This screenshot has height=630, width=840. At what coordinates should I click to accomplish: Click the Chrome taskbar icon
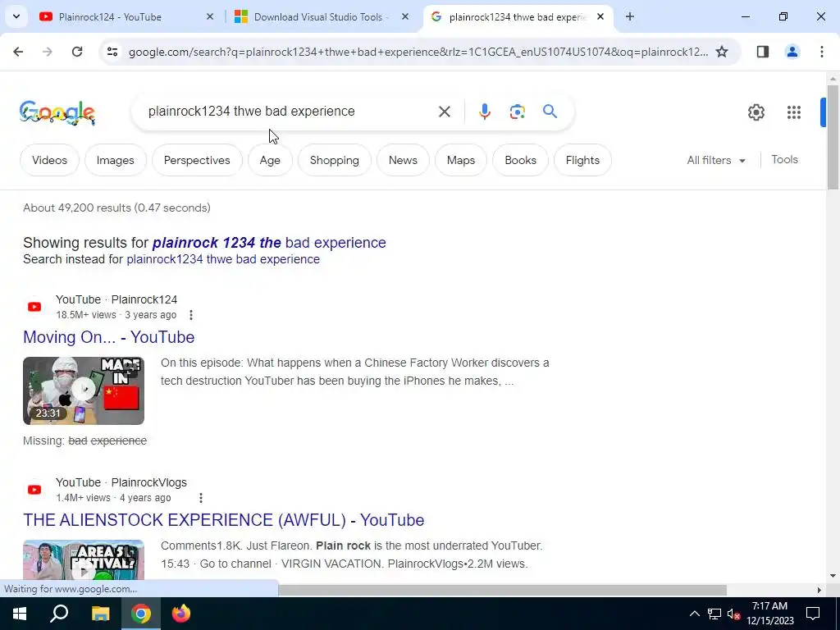[141, 614]
